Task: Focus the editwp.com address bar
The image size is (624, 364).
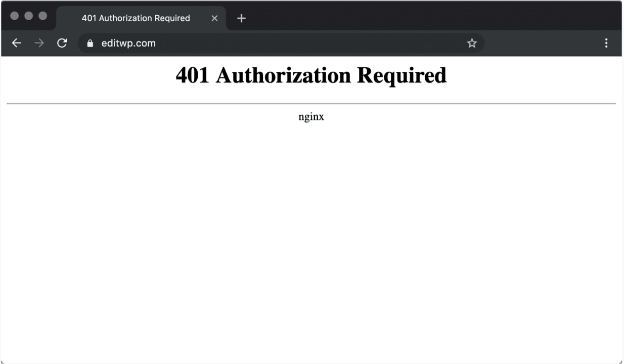Action: pos(281,43)
